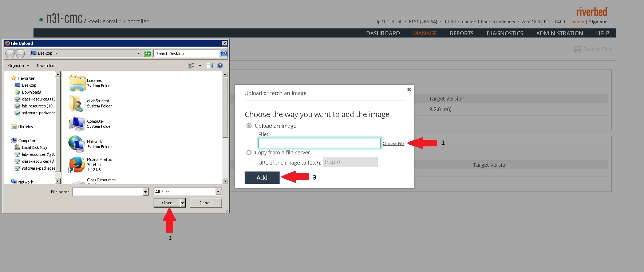
Task: Go to the ADMINISTRATION menu
Action: click(x=559, y=33)
